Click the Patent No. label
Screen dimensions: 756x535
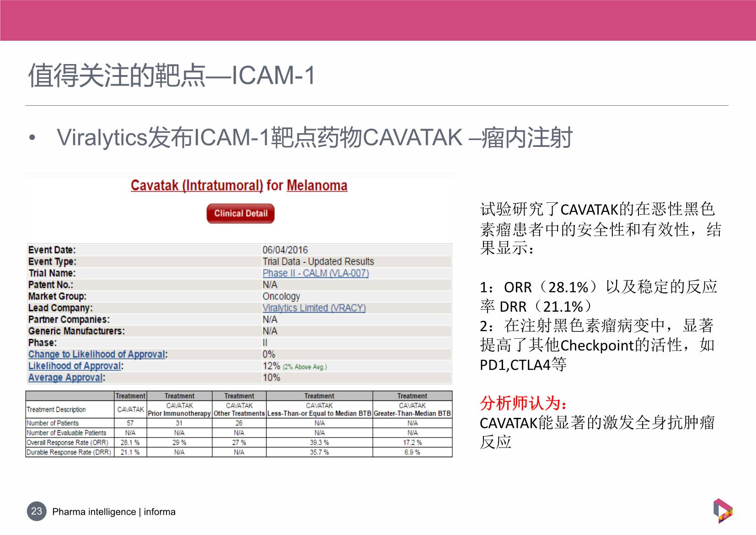click(x=51, y=285)
